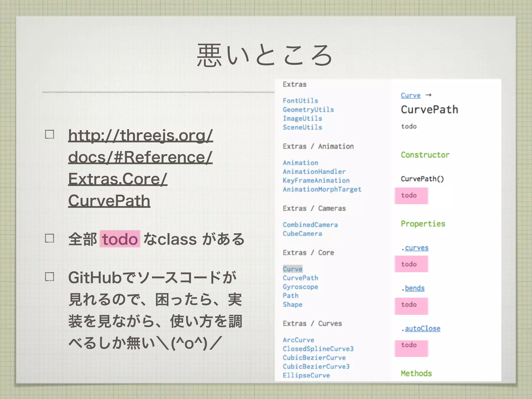This screenshot has width=532, height=399.
Task: Open GeometryUtils reference page
Action: click(308, 110)
